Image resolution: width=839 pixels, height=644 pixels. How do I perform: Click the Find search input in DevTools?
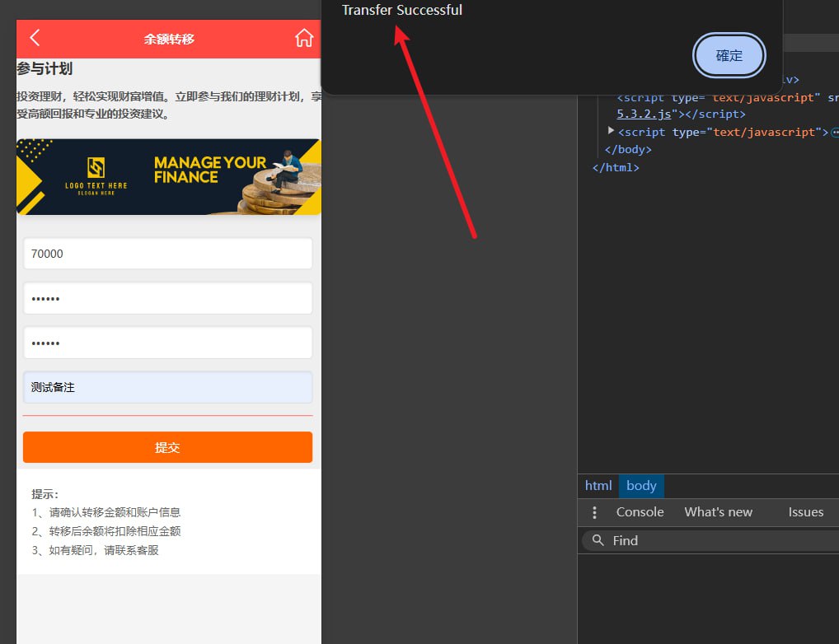(x=717, y=541)
